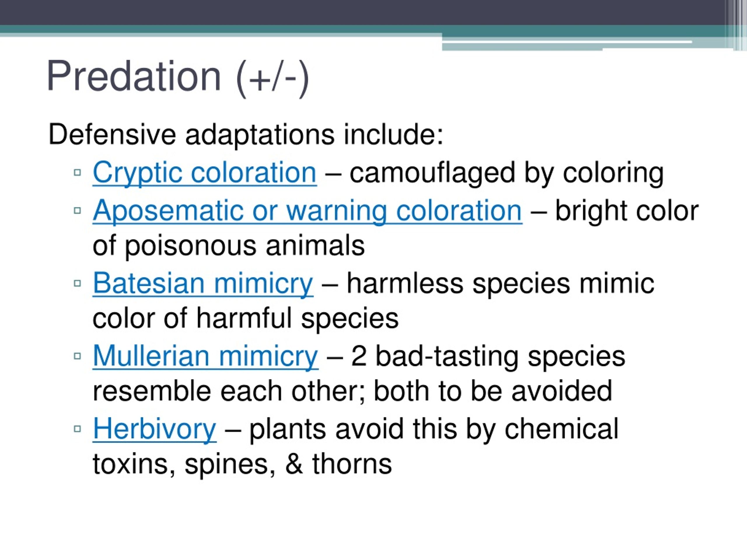Click the camouflaged by coloring description
Screen dimensions: 747x560
pyautogui.click(x=507, y=174)
